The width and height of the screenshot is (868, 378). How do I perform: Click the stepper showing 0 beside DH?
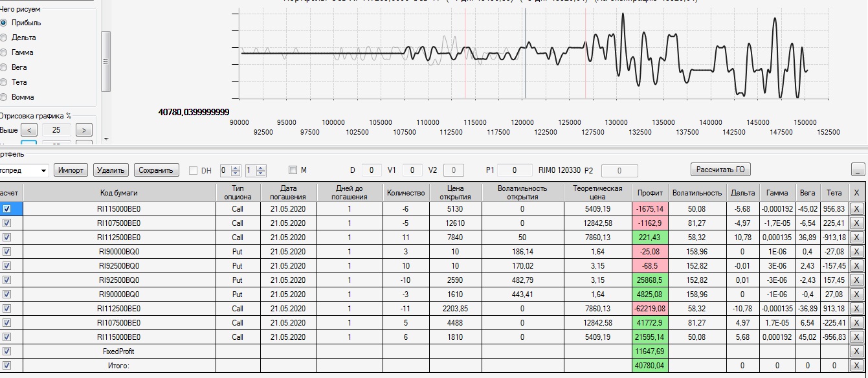pyautogui.click(x=230, y=171)
